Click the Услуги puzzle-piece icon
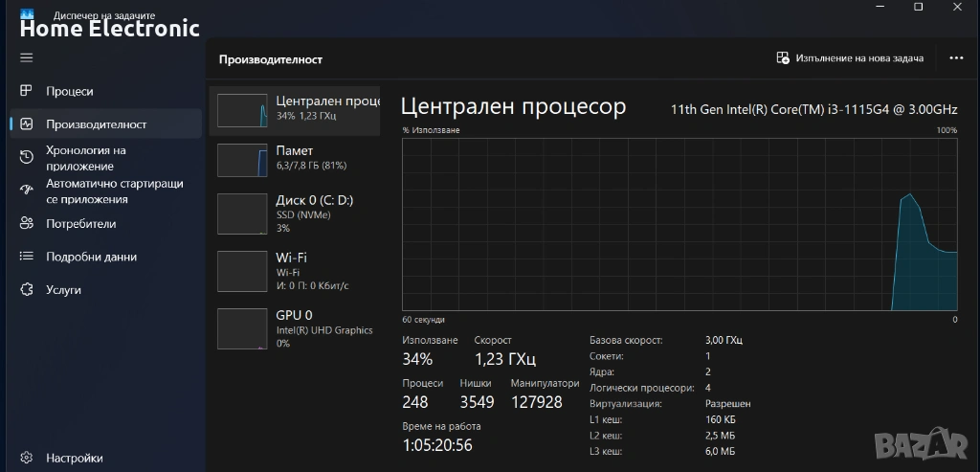Image resolution: width=980 pixels, height=472 pixels. 27,289
